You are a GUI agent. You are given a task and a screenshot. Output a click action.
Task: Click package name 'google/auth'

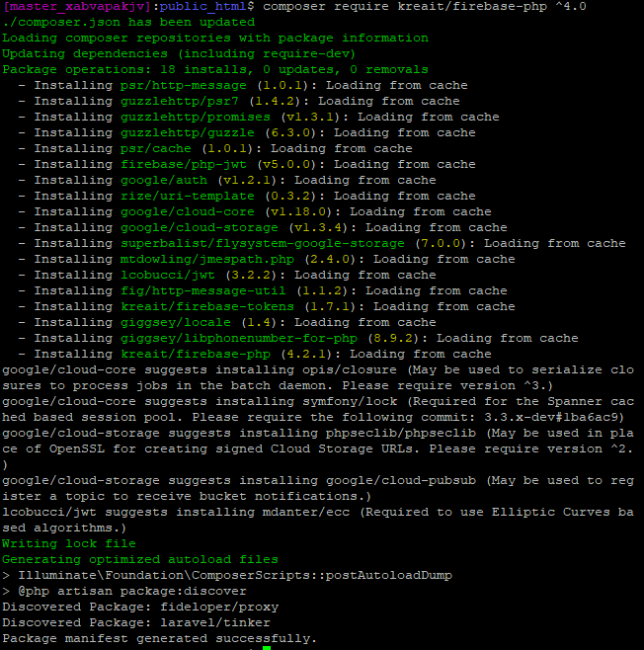[x=164, y=180]
